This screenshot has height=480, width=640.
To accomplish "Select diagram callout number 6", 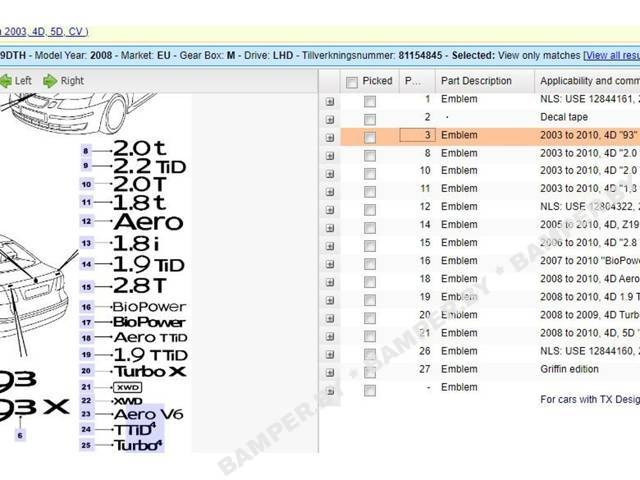I will point(20,436).
